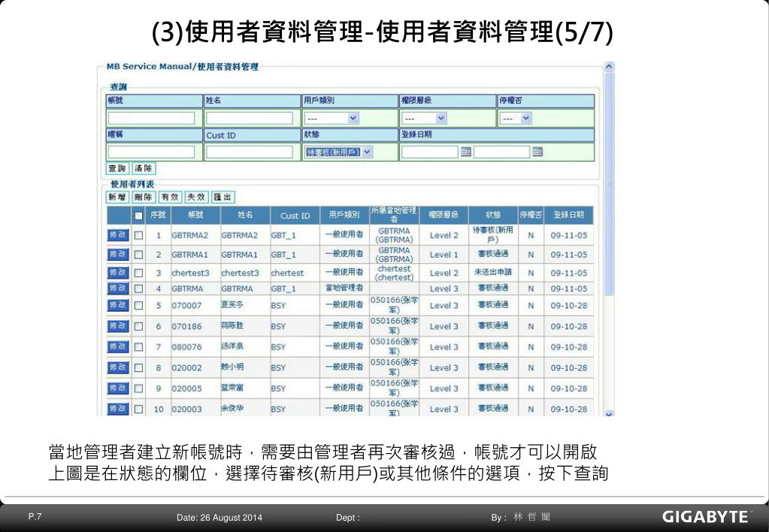Focus the 帳號 account input field
769x532 pixels.
pyautogui.click(x=152, y=118)
